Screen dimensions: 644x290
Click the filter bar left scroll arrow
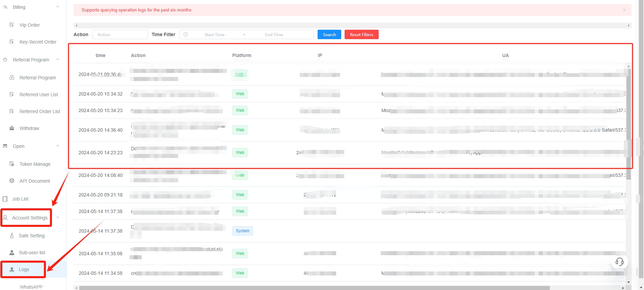(76, 25)
